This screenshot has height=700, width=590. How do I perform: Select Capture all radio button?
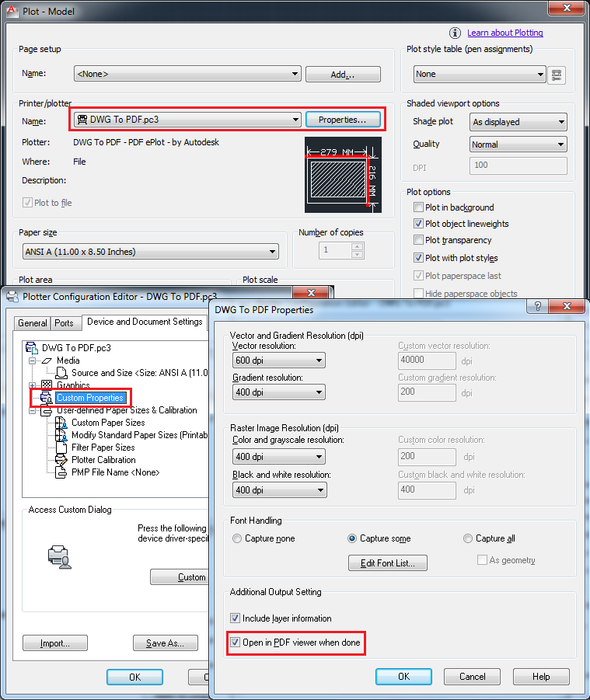coord(468,539)
